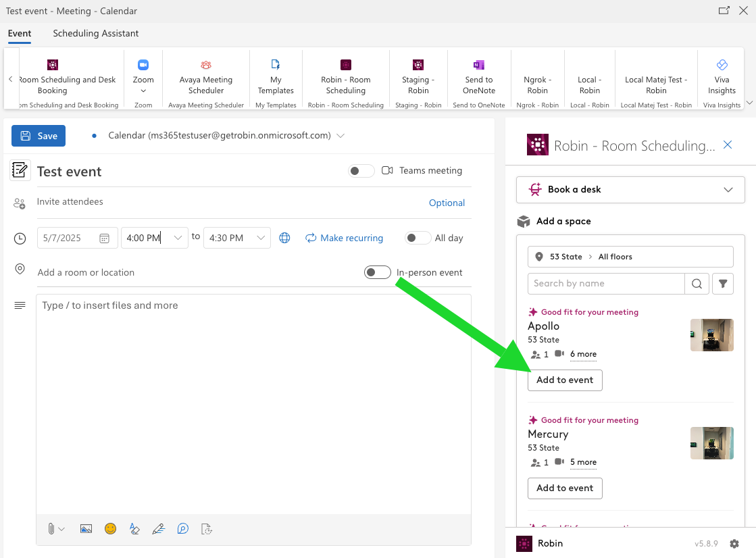Click the Add a room or location field
The width and height of the screenshot is (756, 558).
(198, 272)
